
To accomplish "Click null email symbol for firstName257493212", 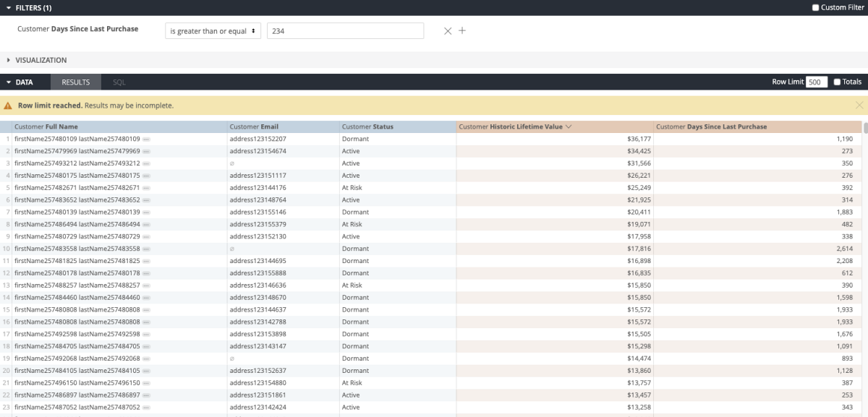I will pyautogui.click(x=232, y=163).
